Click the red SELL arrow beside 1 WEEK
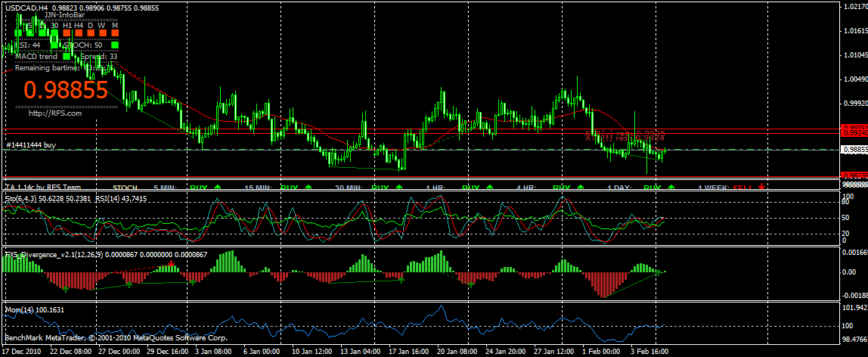868x357 pixels. tap(761, 187)
